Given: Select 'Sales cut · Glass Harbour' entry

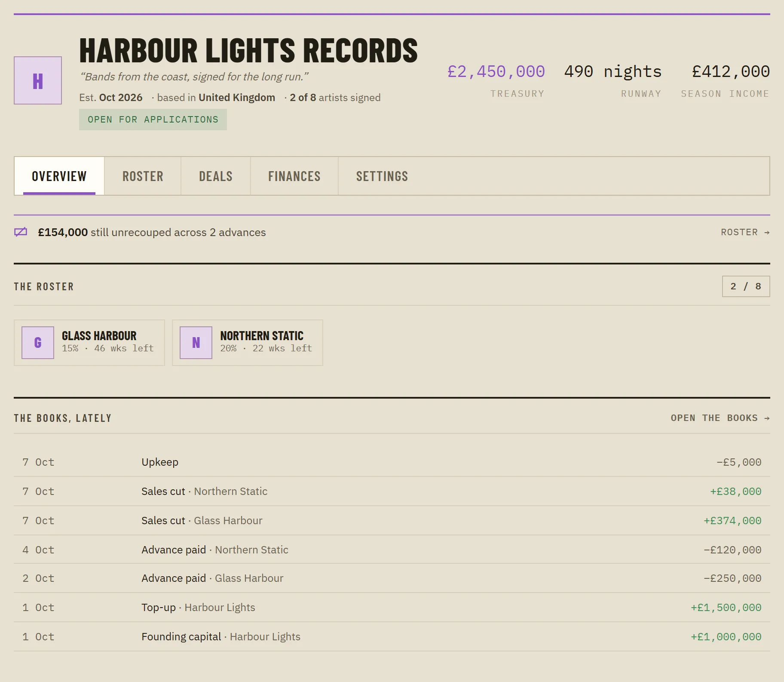Looking at the screenshot, I should [x=392, y=521].
